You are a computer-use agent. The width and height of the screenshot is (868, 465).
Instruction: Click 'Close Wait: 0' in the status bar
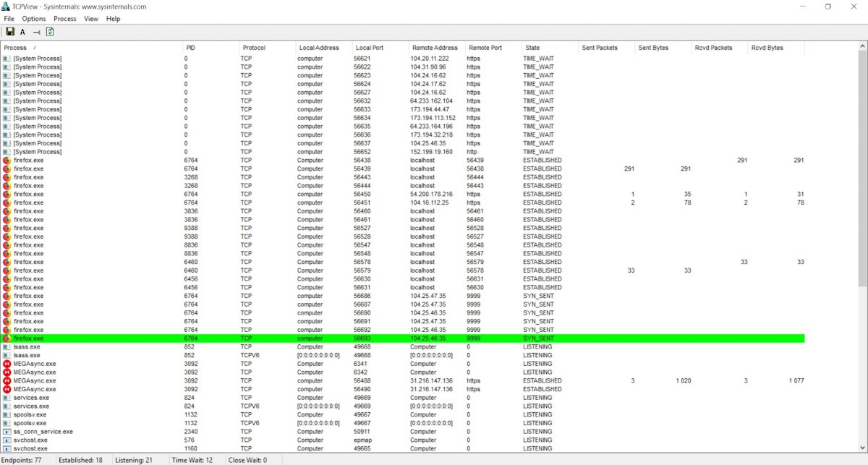[x=248, y=459]
